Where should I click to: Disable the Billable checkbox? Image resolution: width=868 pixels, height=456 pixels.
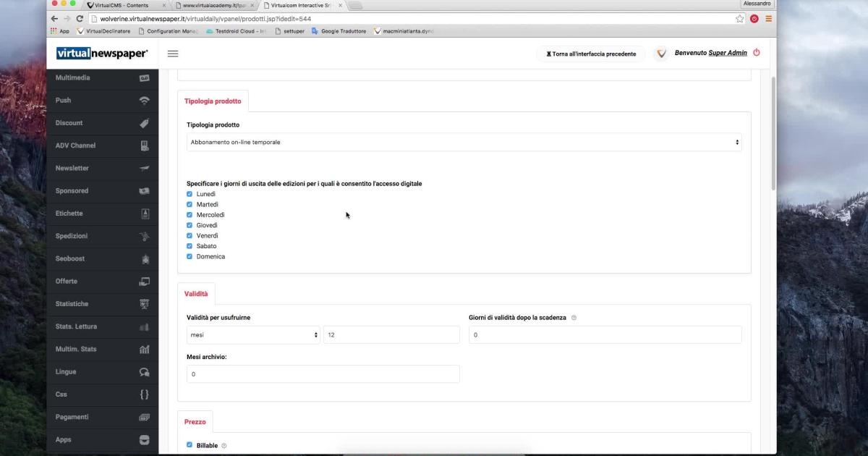coord(190,445)
